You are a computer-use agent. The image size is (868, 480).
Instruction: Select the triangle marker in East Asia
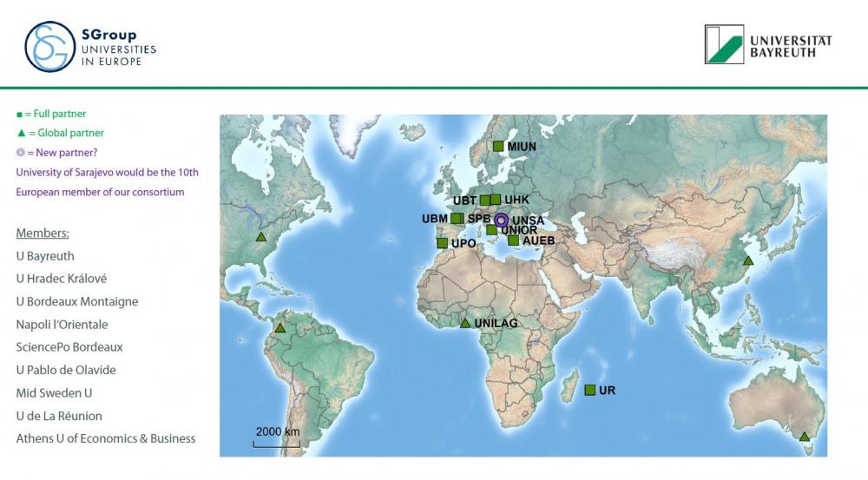[748, 260]
